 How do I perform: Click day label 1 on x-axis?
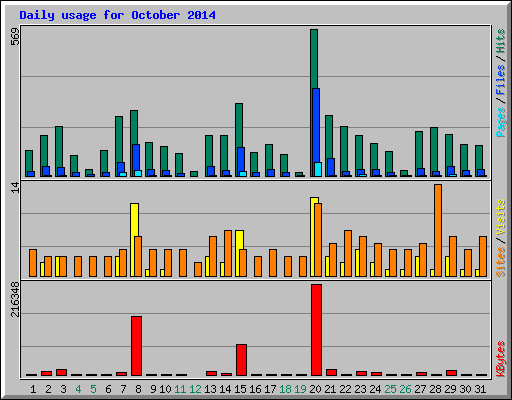pos(33,389)
